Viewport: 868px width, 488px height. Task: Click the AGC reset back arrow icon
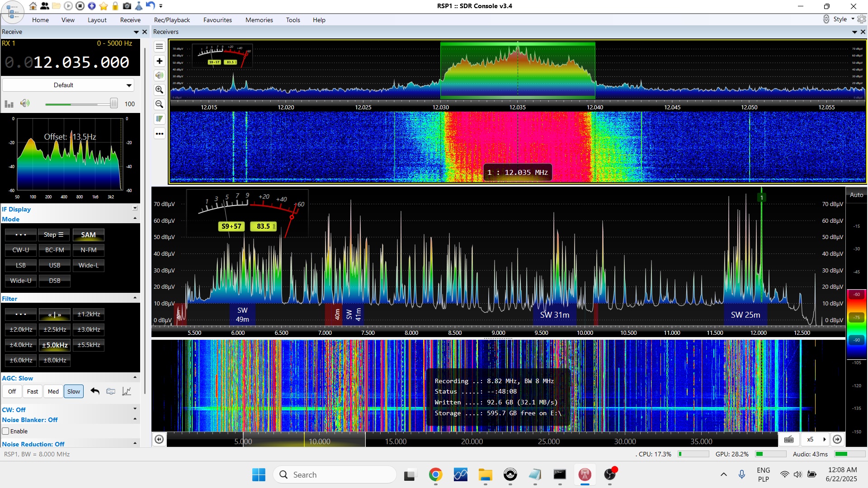pyautogui.click(x=95, y=391)
